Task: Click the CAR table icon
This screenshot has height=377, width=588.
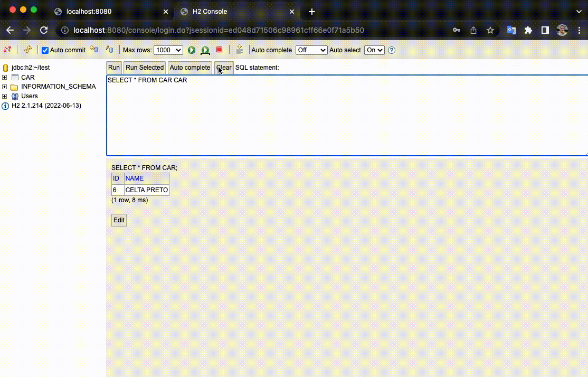Action: point(15,78)
